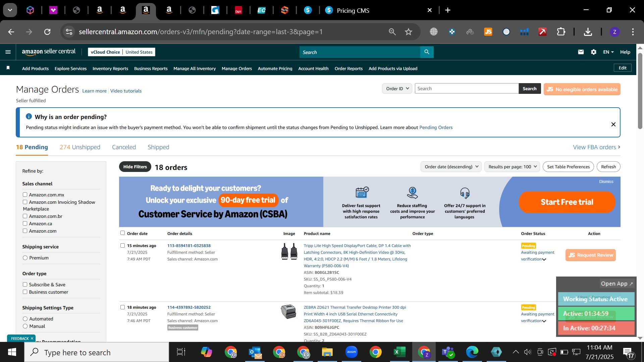Switch to the Canceled tab
This screenshot has width=644, height=362.
(124, 147)
